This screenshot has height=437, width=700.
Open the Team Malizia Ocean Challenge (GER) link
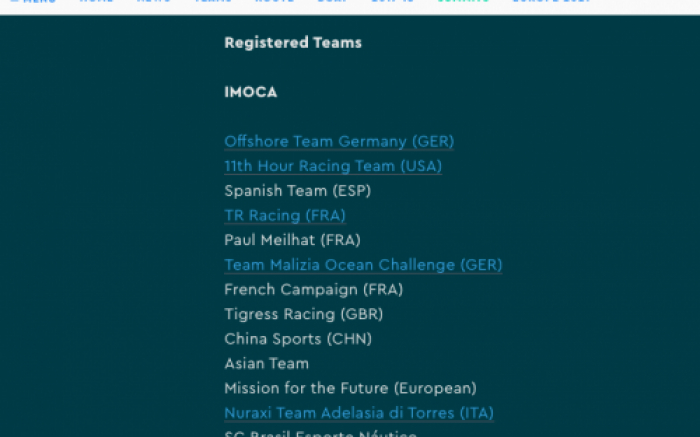click(363, 265)
